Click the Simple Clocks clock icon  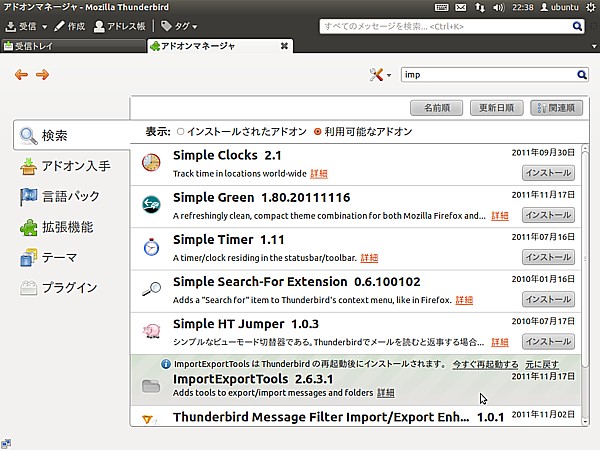point(151,163)
